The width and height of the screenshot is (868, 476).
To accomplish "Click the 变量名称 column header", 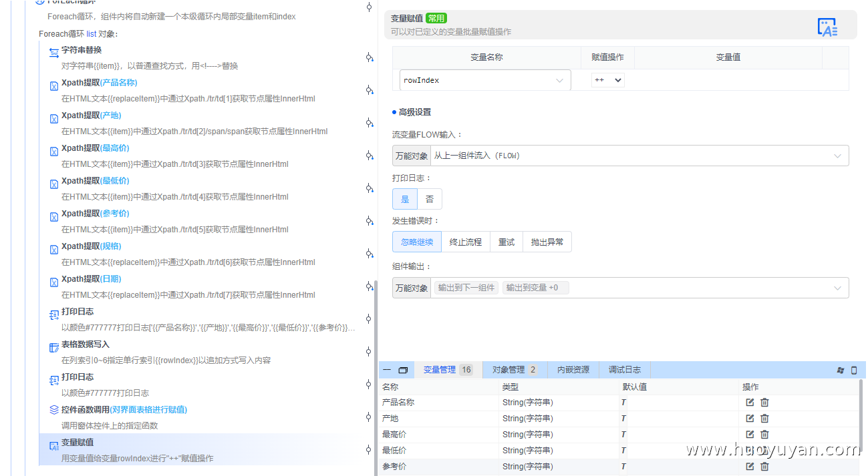I will click(486, 57).
